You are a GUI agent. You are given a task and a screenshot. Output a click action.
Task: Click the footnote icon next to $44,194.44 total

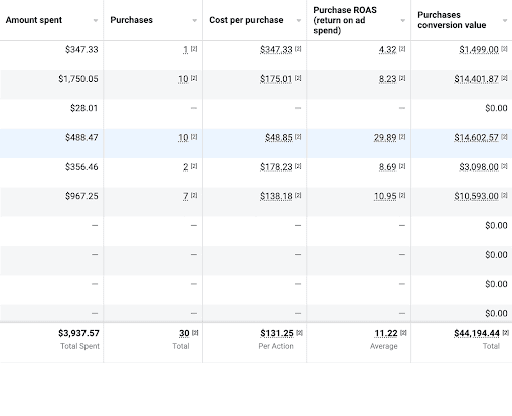click(506, 333)
